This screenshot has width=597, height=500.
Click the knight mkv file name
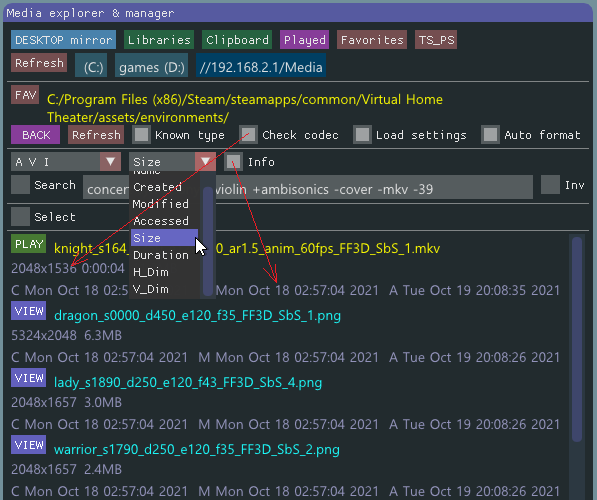click(247, 248)
